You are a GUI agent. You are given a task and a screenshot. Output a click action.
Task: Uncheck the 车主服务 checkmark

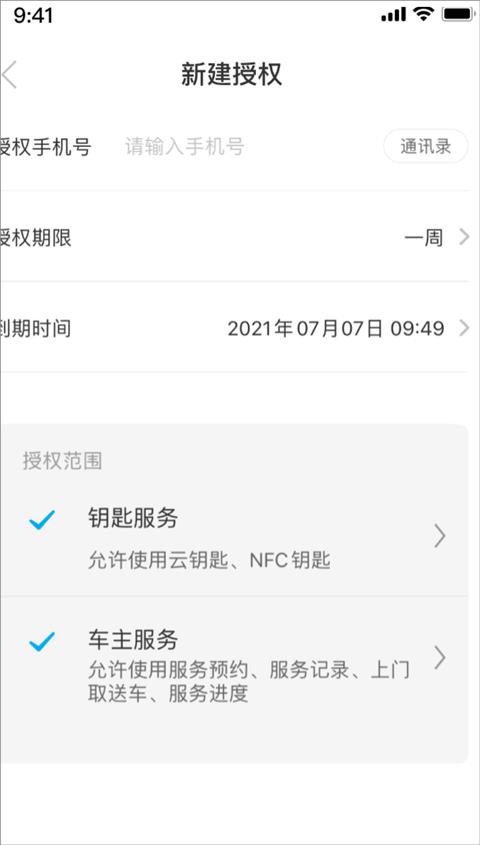point(42,641)
